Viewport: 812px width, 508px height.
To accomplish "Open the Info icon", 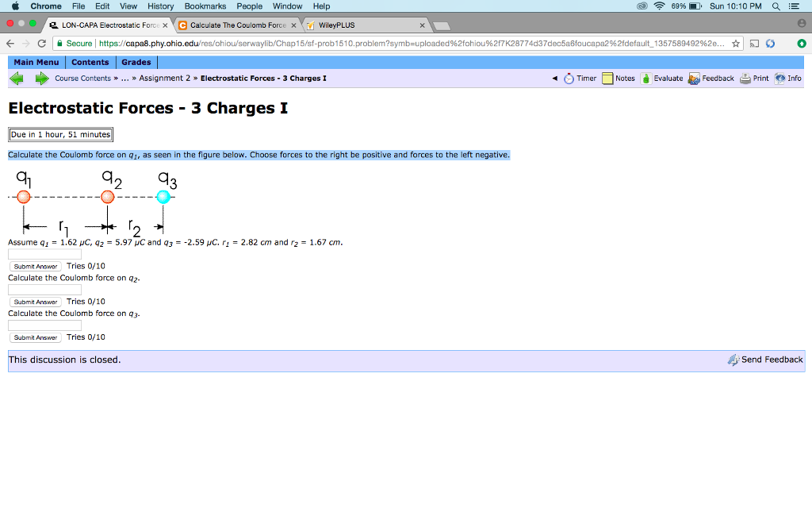I will point(781,78).
